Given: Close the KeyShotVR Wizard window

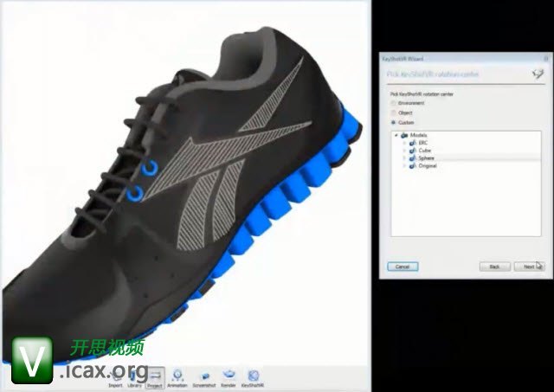Looking at the screenshot, I should (546, 59).
